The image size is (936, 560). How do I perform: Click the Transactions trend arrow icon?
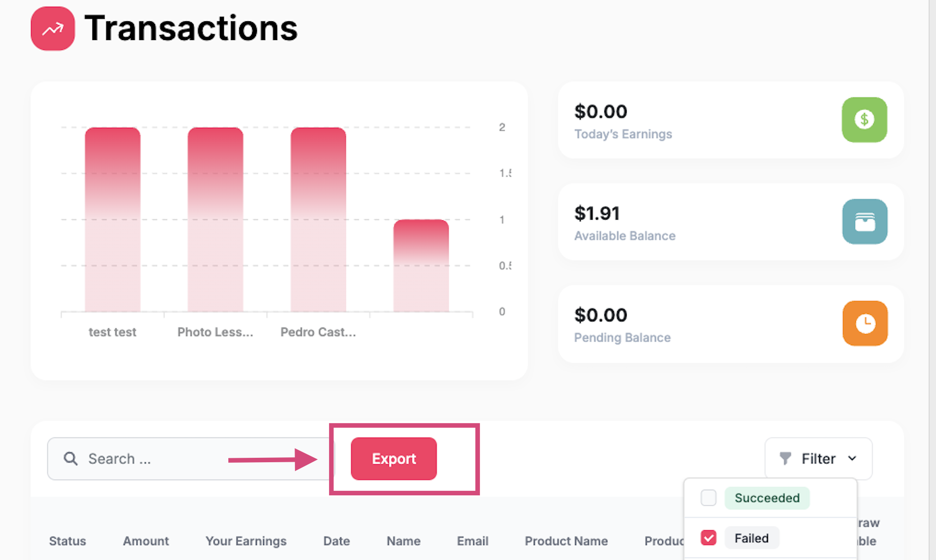coord(53,29)
